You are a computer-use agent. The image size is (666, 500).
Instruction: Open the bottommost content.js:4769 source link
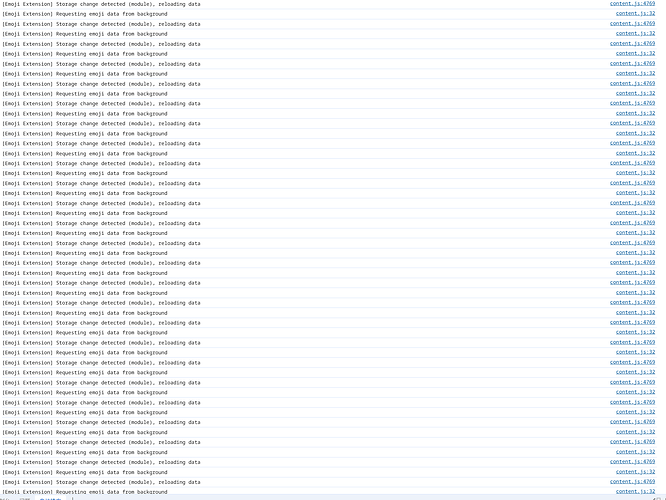632,482
